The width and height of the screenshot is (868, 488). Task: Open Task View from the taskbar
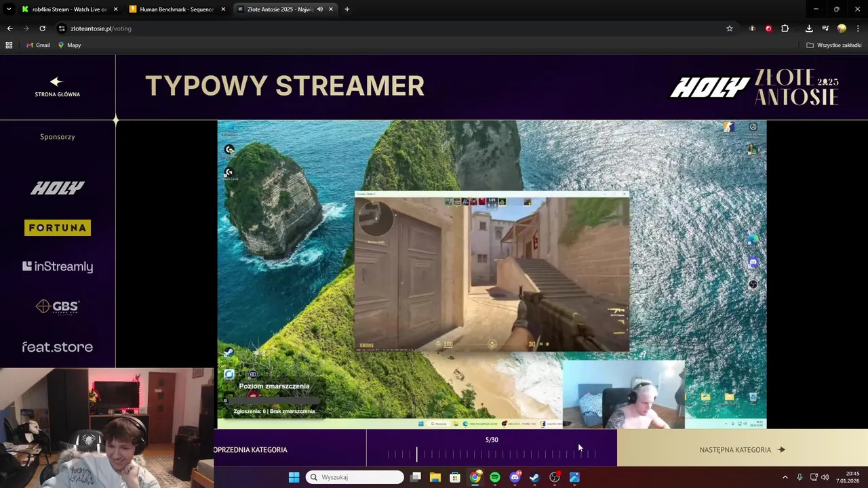416,477
